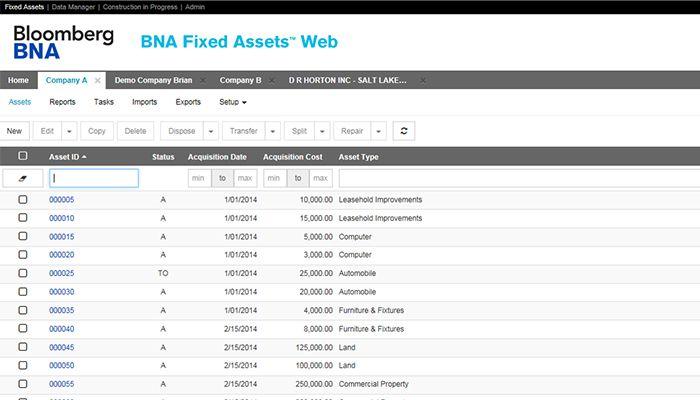Click the New asset button

pyautogui.click(x=14, y=131)
